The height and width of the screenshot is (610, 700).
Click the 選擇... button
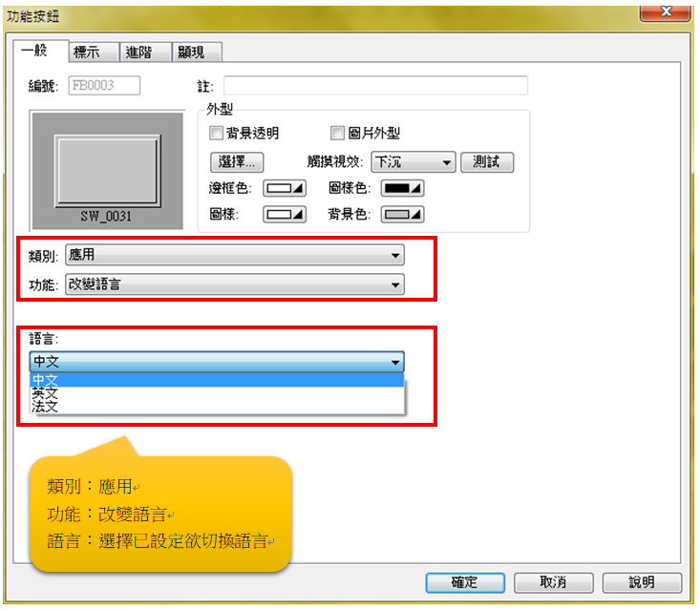point(237,162)
